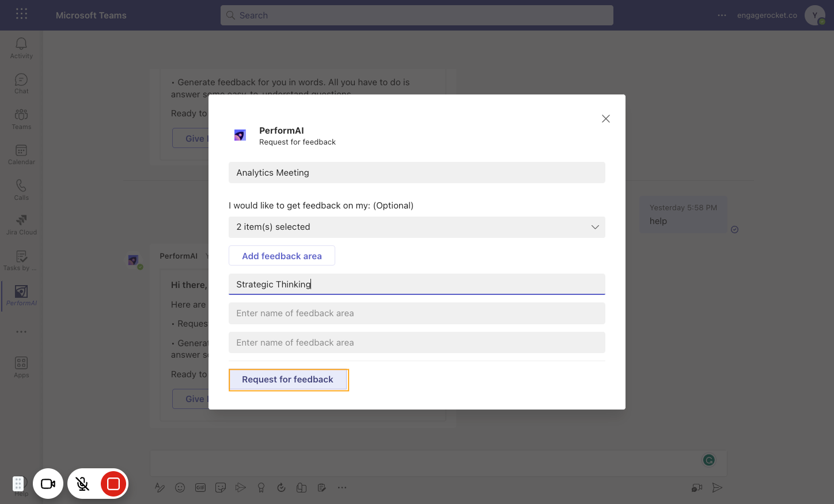Open Calls in the left sidebar
The width and height of the screenshot is (834, 504).
[21, 190]
